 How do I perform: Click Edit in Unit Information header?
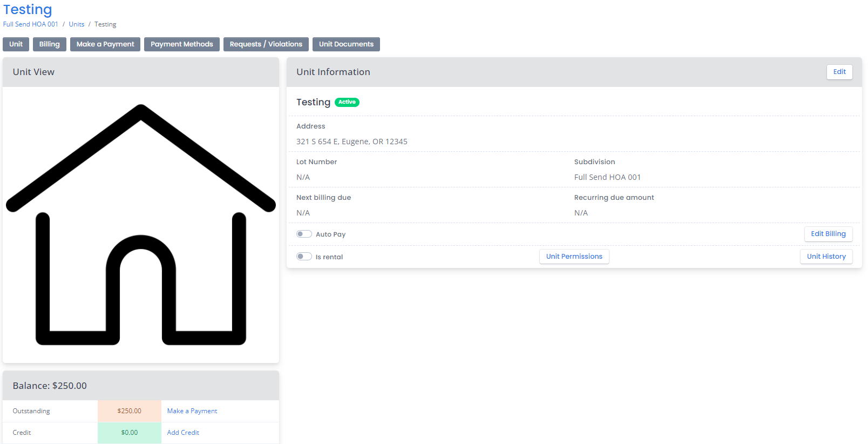point(839,72)
